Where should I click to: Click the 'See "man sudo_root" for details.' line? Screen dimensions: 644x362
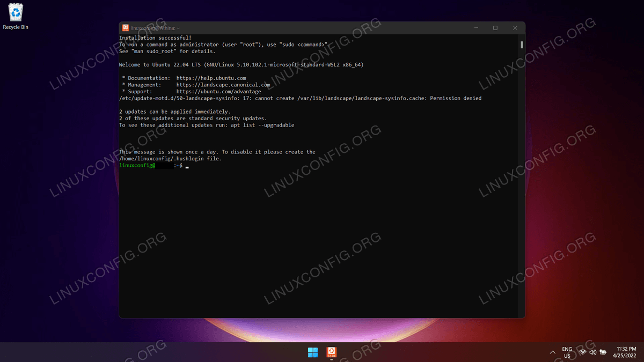coord(167,51)
